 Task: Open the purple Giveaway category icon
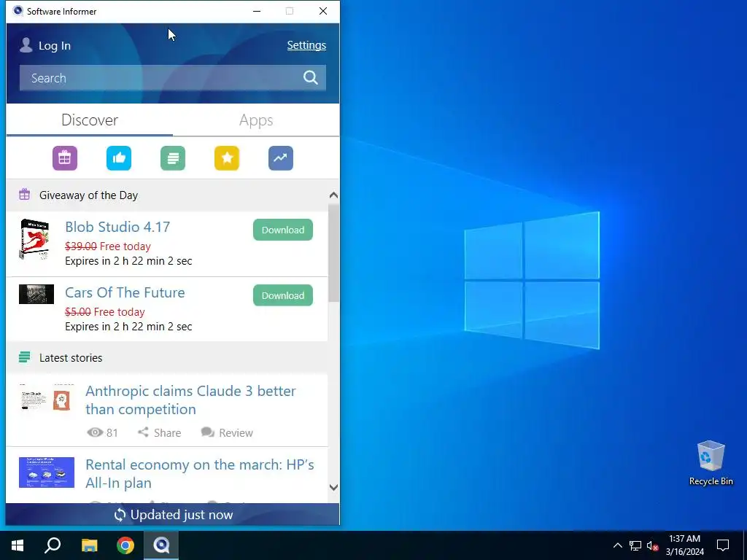tap(65, 158)
